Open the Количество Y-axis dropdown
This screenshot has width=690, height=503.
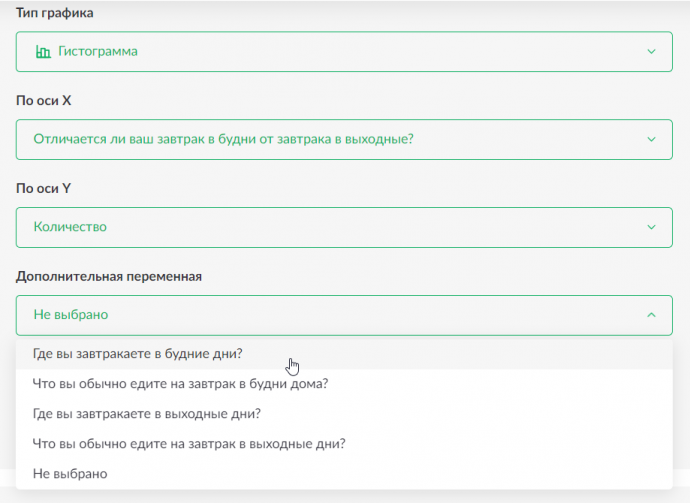[344, 227]
